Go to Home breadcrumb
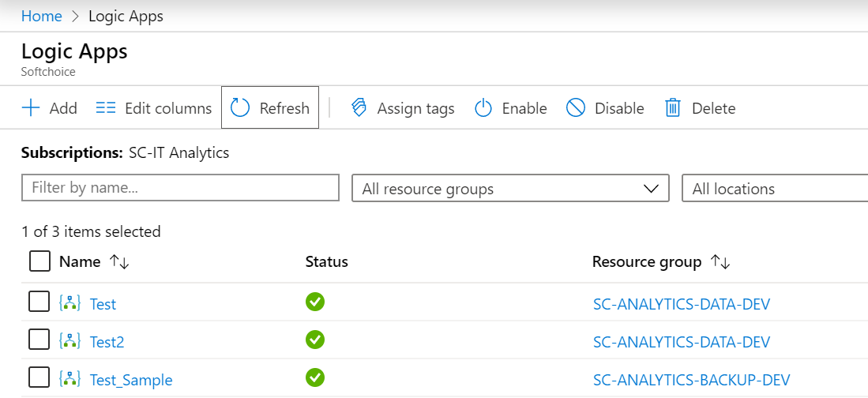Viewport: 868px width, 398px height. 41,16
